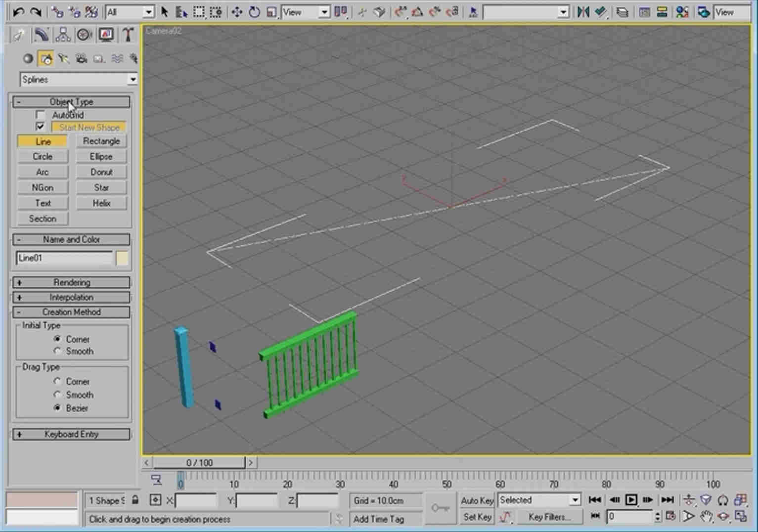Enable the AutoGrid checkbox

41,115
